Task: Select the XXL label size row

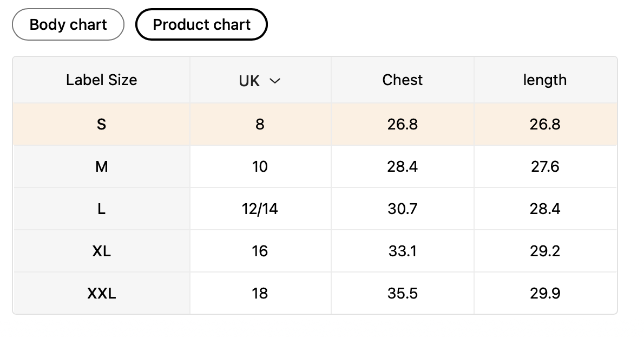Action: coord(101,294)
